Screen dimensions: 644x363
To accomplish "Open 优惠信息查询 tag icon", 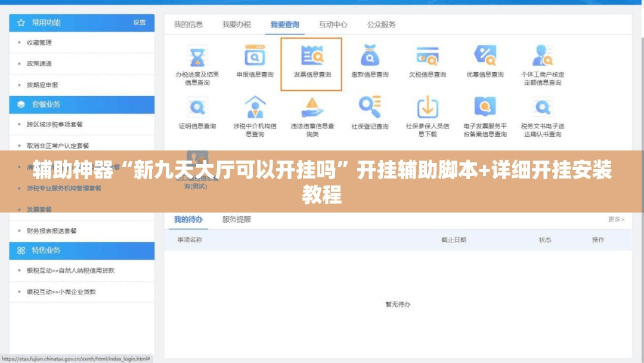I will pyautogui.click(x=485, y=56).
